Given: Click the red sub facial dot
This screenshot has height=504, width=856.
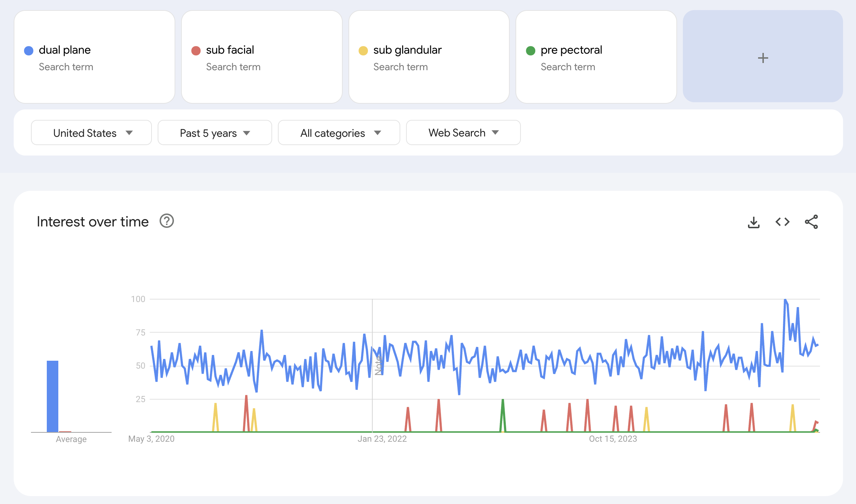Looking at the screenshot, I should click(196, 51).
